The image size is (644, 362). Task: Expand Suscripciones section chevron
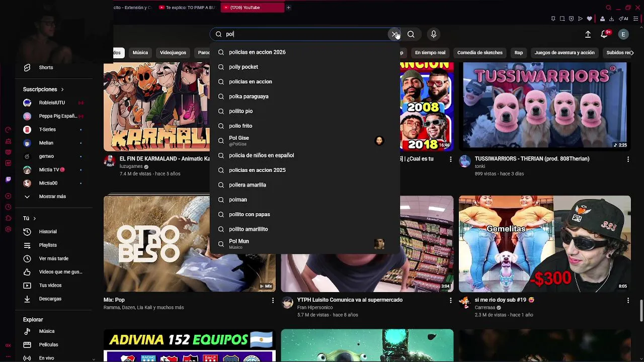62,89
